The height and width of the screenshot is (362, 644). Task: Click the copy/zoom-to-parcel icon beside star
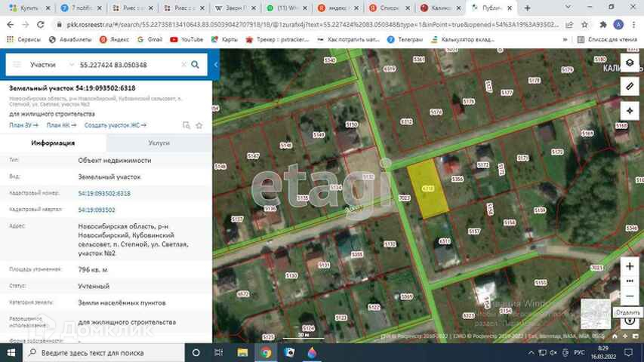pos(186,125)
